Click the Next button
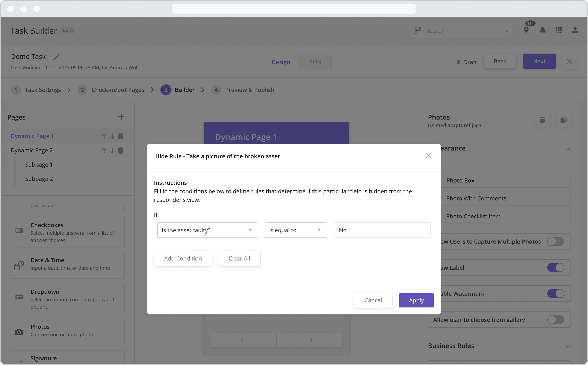The image size is (588, 365). 539,61
